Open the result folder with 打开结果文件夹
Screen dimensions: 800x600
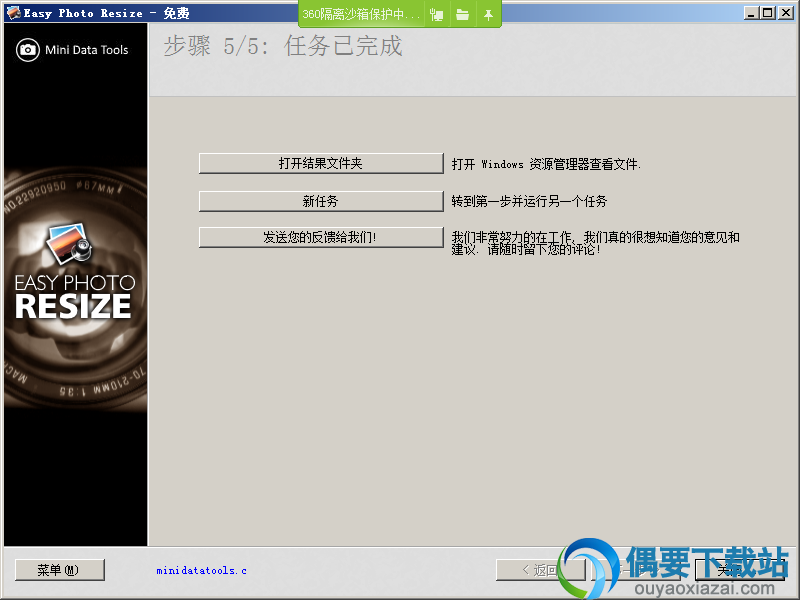(x=321, y=163)
